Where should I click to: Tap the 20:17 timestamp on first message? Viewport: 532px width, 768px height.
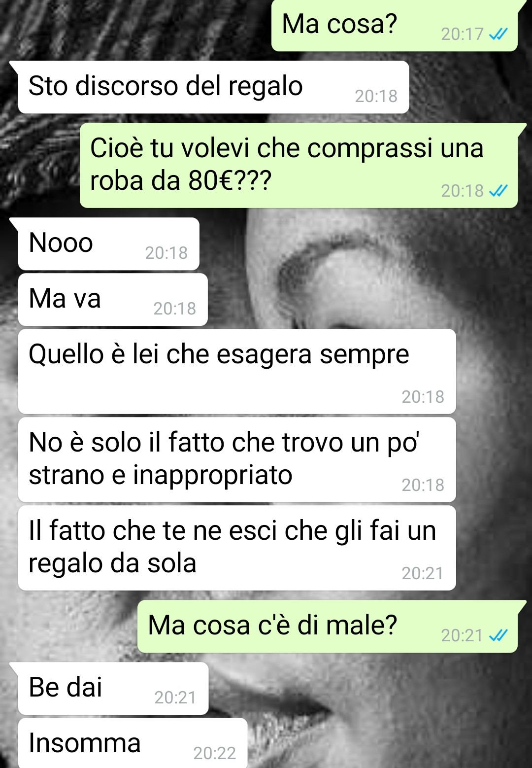(462, 34)
